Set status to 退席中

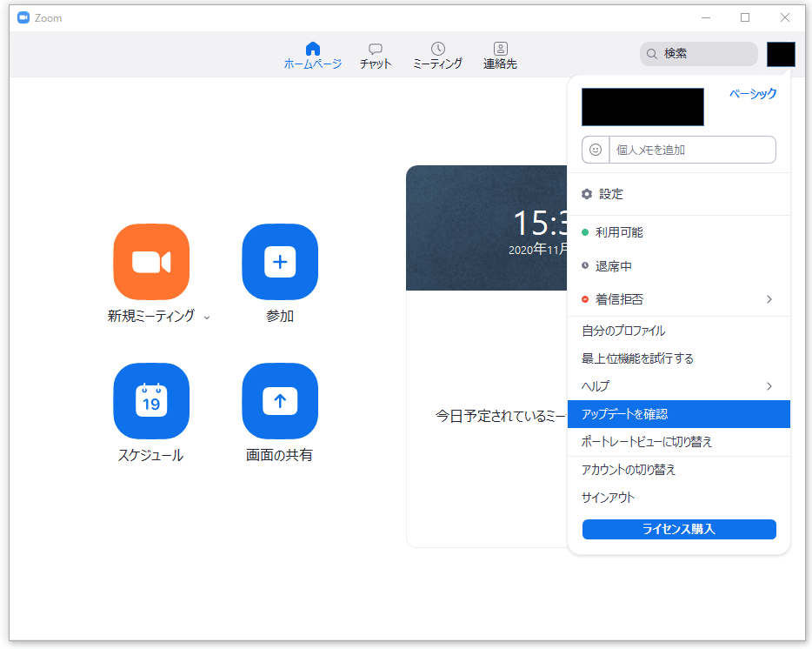click(679, 266)
